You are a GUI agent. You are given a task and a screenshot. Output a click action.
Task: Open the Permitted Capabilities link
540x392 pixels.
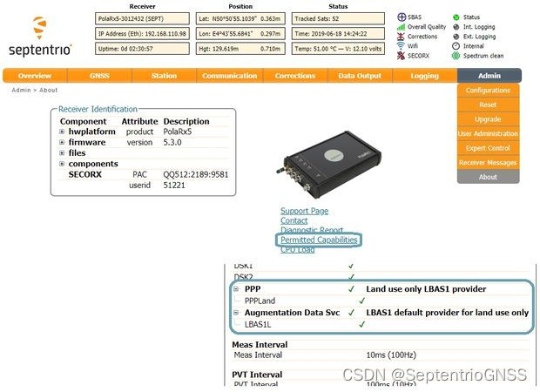click(319, 240)
